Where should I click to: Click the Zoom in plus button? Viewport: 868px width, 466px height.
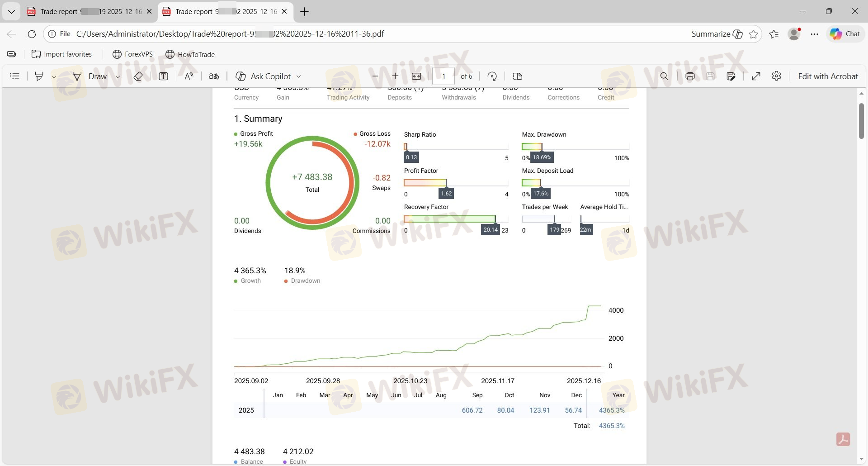[395, 76]
